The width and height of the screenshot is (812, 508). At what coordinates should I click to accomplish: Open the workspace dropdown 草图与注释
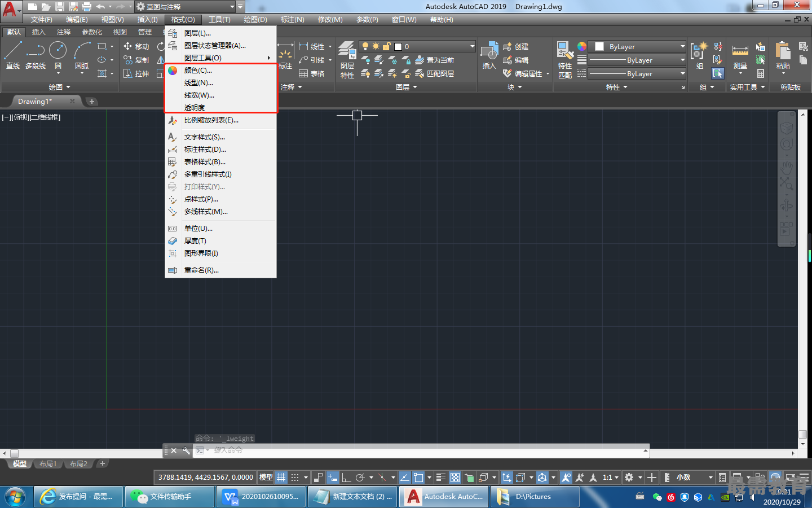[x=185, y=7]
